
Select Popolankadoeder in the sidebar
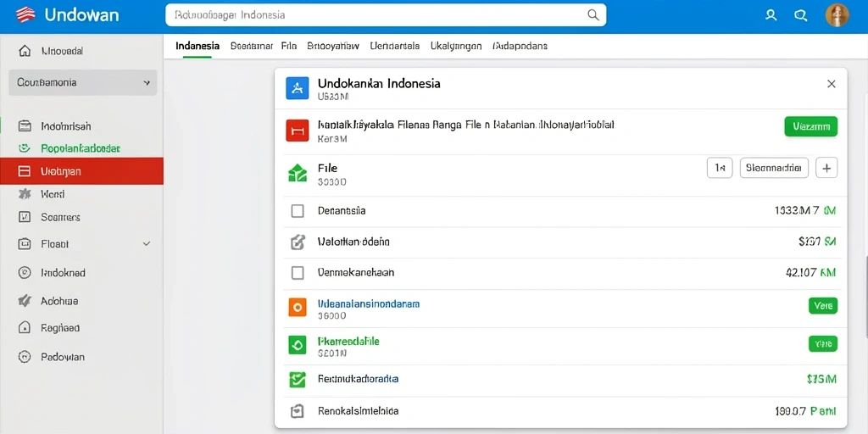point(81,148)
